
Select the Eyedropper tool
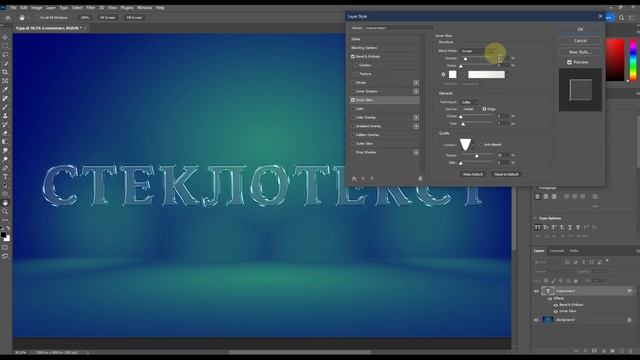[x=5, y=89]
